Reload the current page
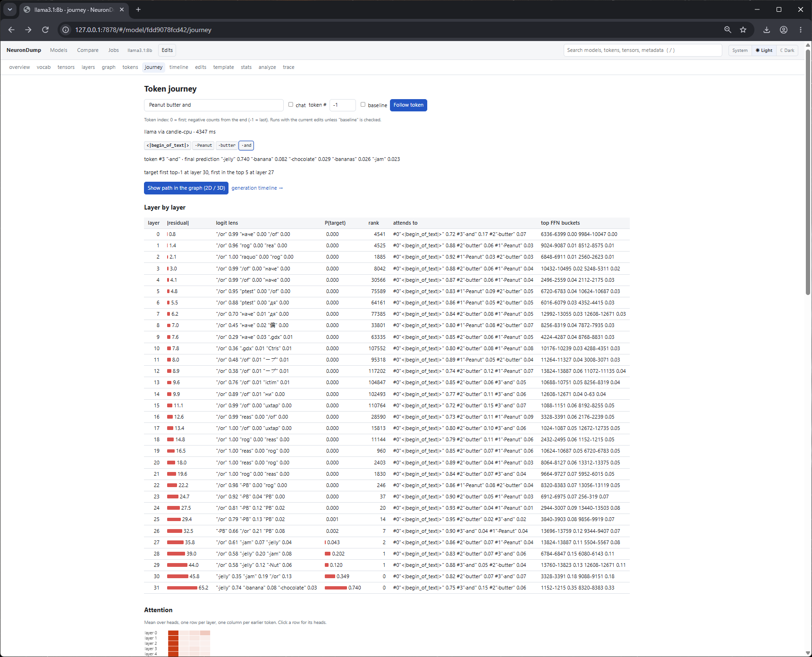 point(45,30)
